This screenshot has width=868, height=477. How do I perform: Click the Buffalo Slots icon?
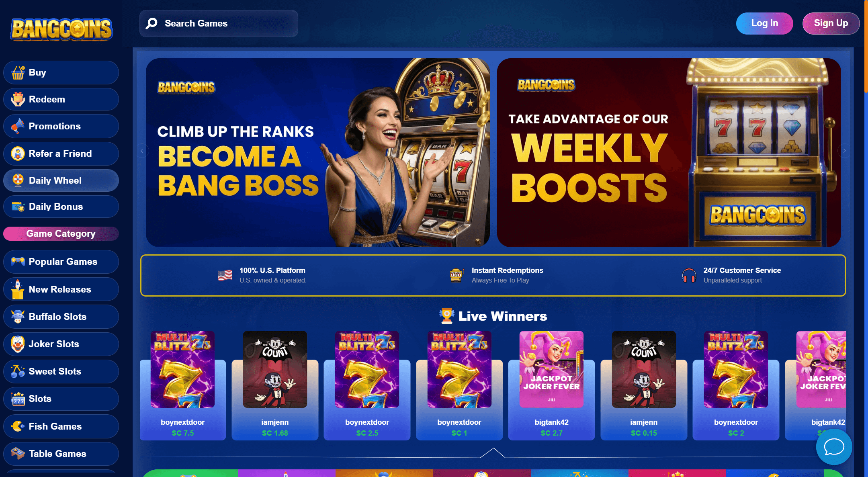18,317
